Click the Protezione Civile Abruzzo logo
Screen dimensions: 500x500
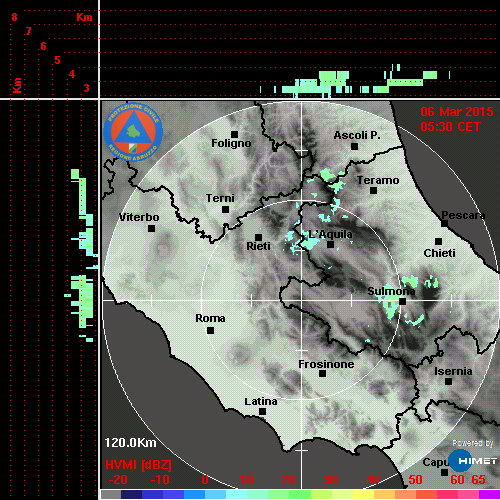tap(133, 132)
